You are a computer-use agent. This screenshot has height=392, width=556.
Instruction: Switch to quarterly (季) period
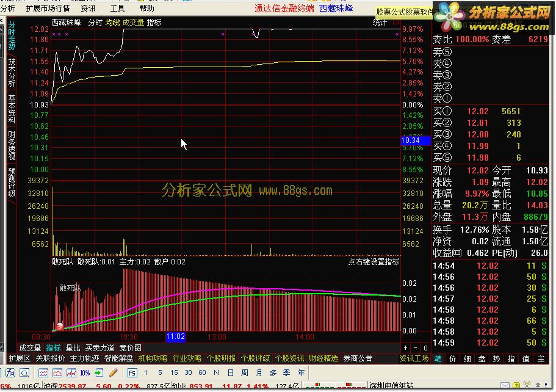pos(286,372)
